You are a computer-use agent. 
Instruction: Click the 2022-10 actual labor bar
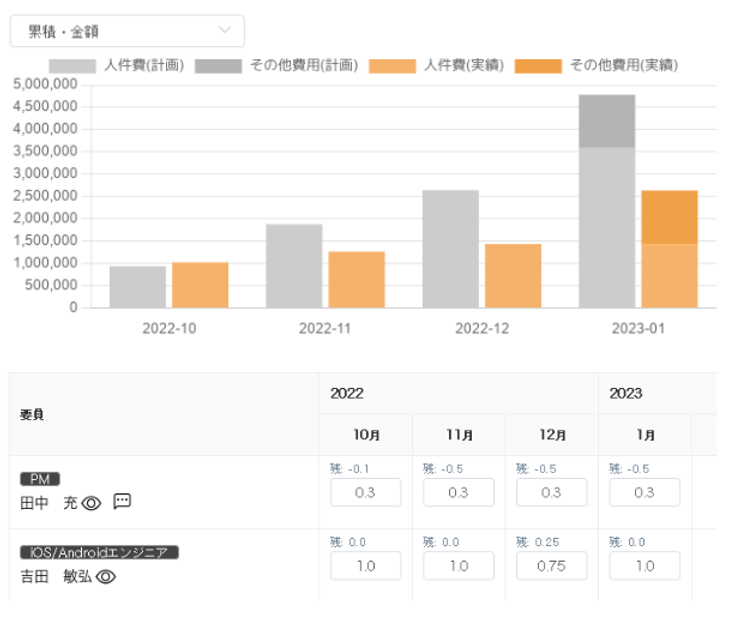[200, 285]
